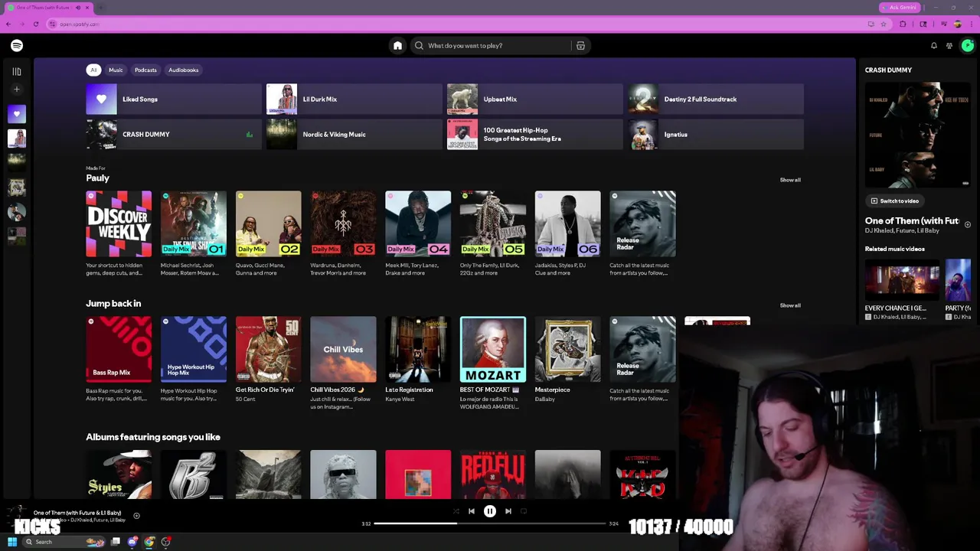Open the Chrome three-dot menu
Viewport: 980px width, 551px height.
(972, 24)
